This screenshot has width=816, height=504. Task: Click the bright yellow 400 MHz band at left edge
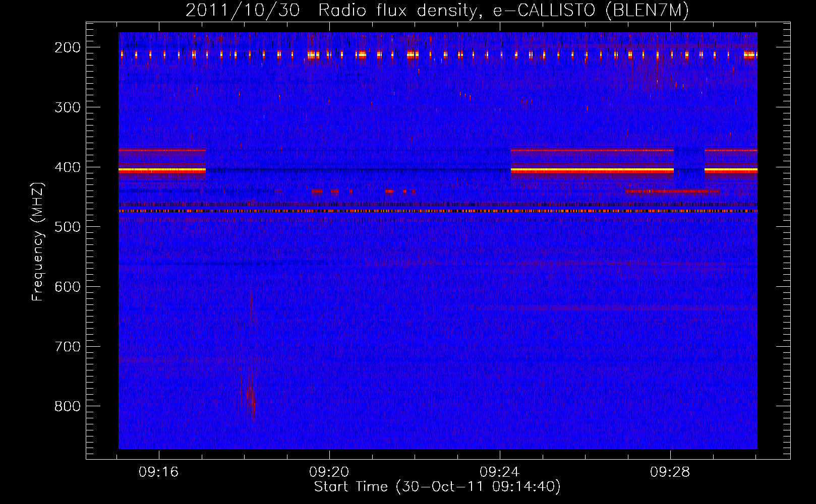162,170
